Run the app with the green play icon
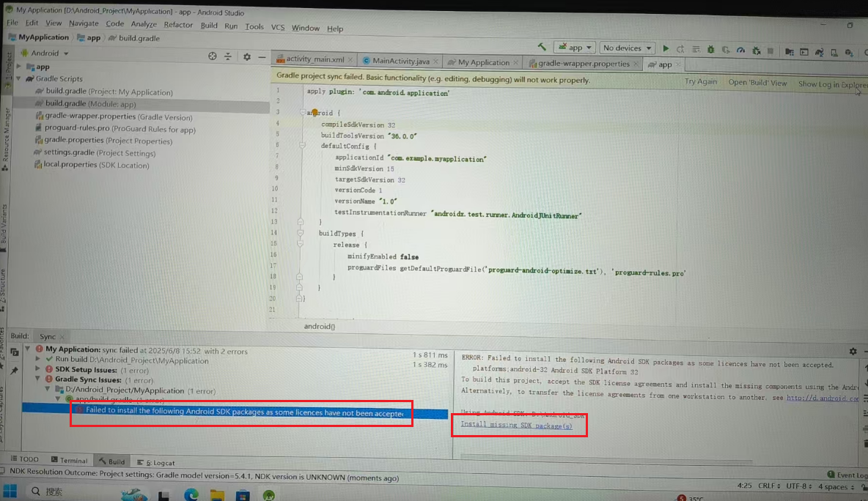Screen dimensions: 868x501 pyautogui.click(x=666, y=48)
